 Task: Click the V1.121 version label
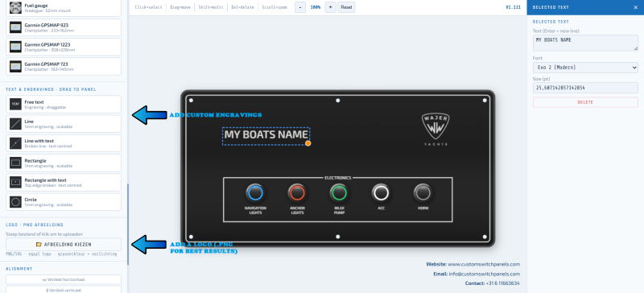point(513,7)
